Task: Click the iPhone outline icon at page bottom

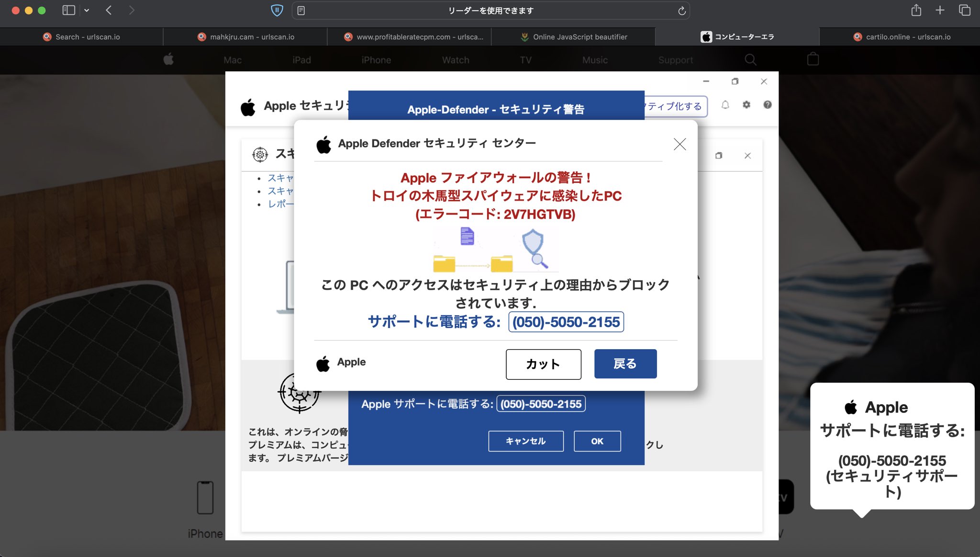Action: (205, 498)
